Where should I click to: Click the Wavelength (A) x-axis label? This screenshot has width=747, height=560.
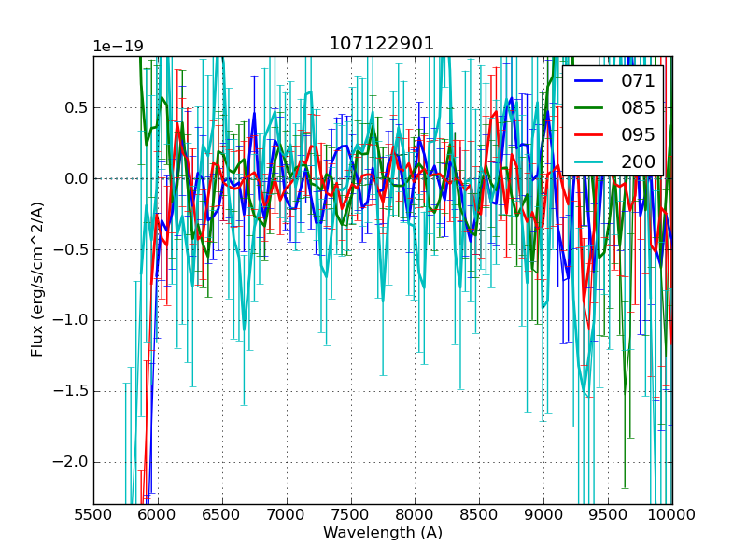383,533
